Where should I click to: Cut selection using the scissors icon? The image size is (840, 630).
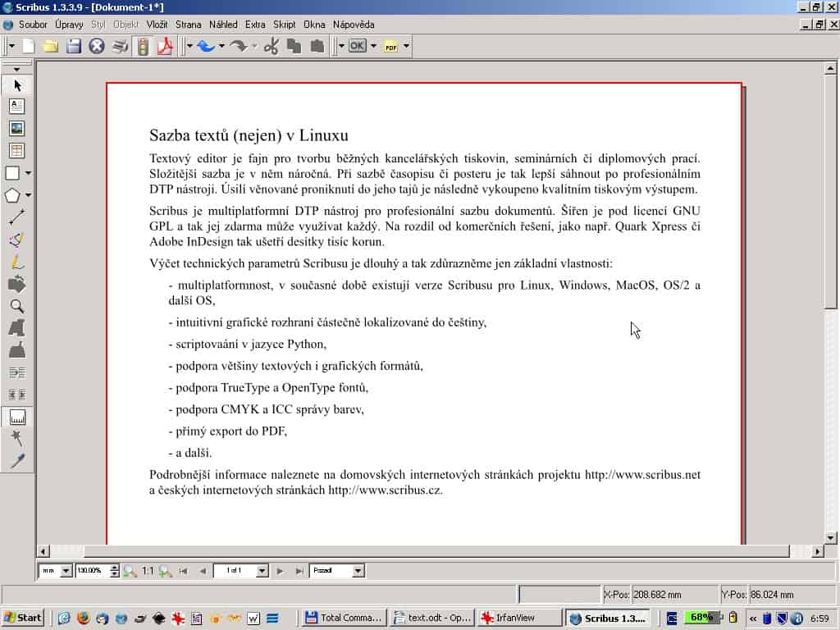pos(271,47)
